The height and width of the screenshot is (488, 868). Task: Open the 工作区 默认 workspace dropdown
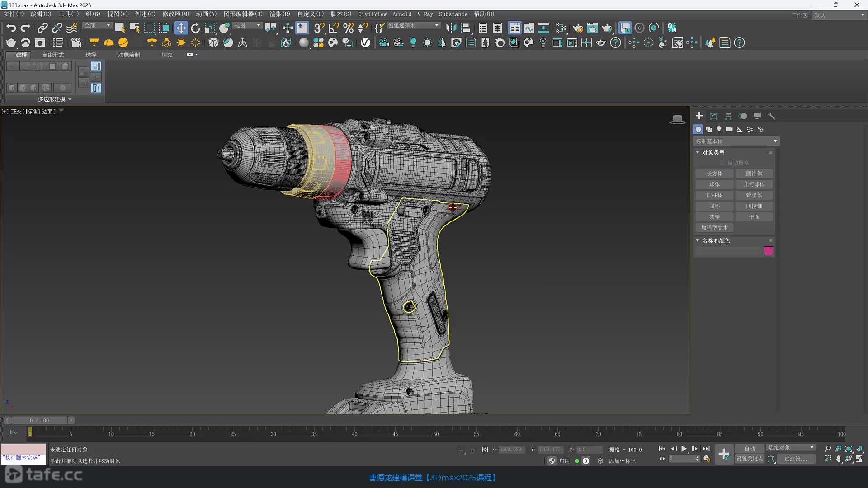tap(839, 15)
